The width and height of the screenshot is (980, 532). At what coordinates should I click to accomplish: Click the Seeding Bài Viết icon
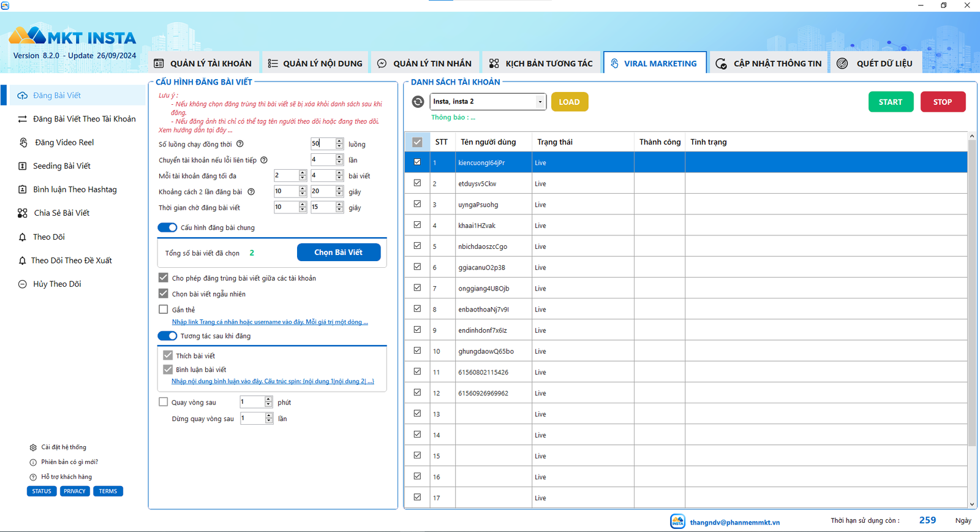(23, 166)
